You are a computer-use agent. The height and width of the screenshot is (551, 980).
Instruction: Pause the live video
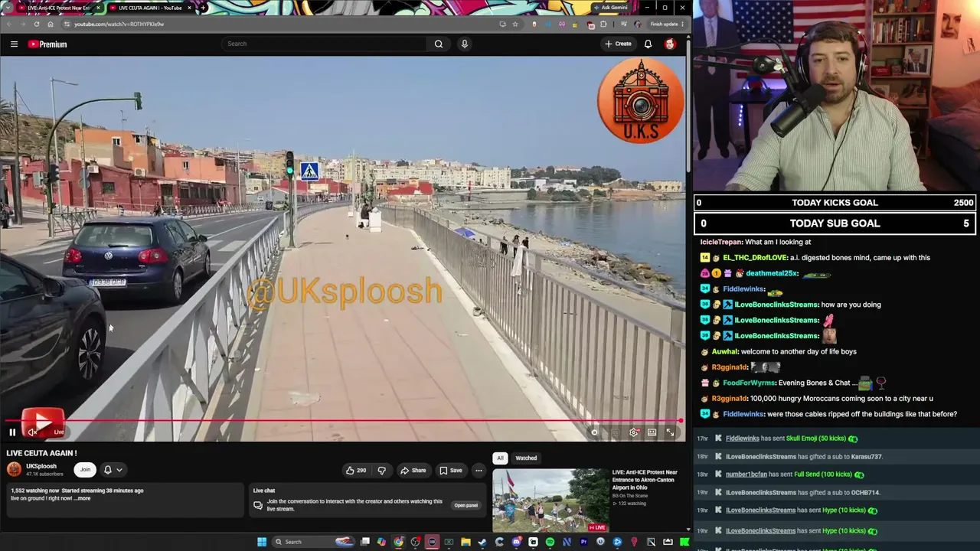coord(12,432)
